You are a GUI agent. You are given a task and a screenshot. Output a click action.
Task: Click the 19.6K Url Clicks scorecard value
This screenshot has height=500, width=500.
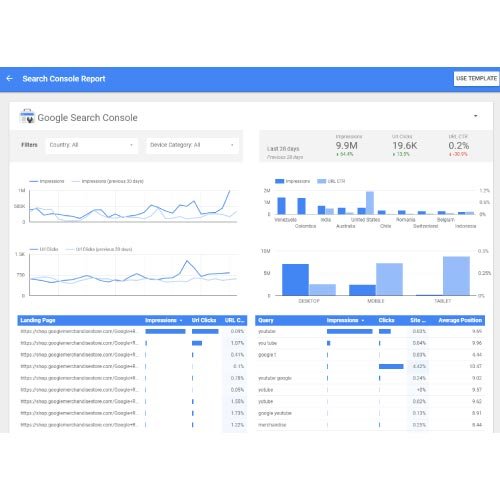[x=404, y=146]
